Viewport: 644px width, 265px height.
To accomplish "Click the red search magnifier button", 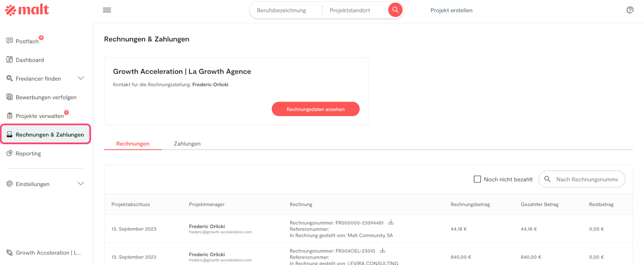I will (x=395, y=10).
